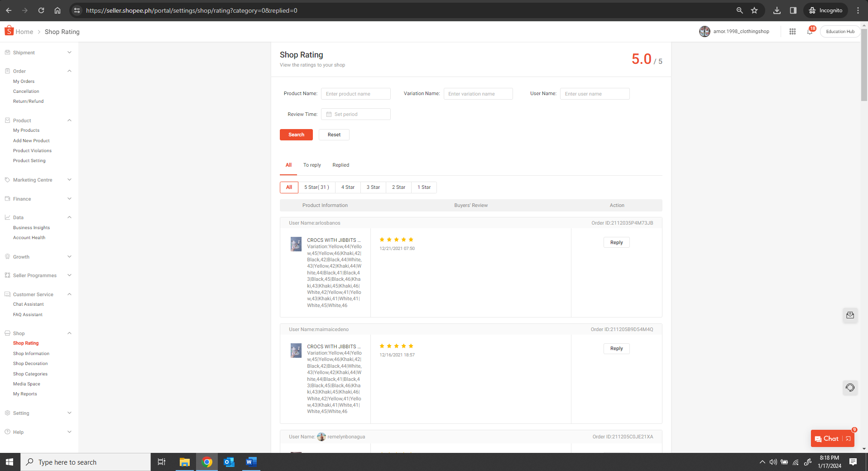Image resolution: width=868 pixels, height=471 pixels.
Task: Click arlosbanos Crocs product thumbnail
Action: click(x=296, y=244)
